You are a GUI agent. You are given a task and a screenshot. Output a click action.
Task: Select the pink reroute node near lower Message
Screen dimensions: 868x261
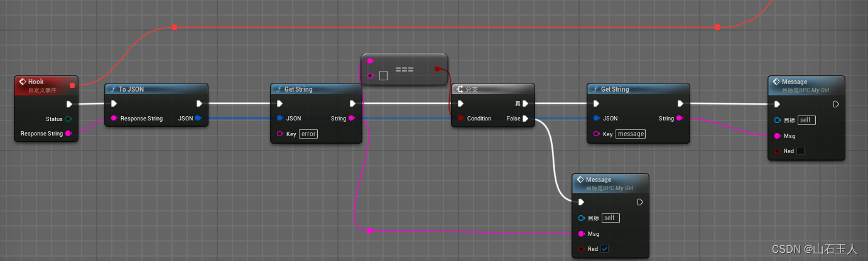pos(370,230)
